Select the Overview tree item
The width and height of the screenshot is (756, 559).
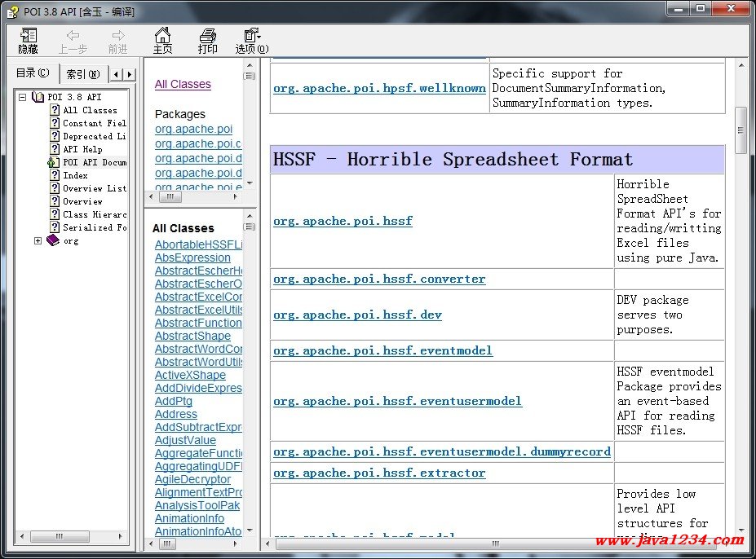point(82,201)
